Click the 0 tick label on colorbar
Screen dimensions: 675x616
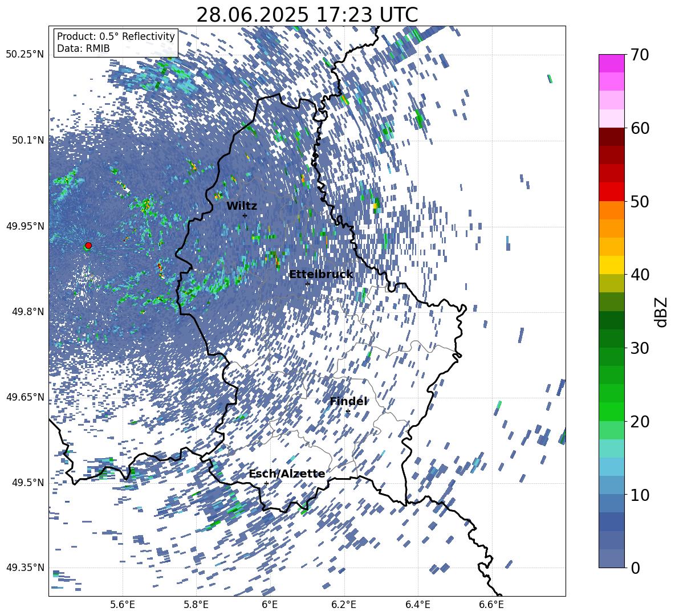[x=635, y=568]
